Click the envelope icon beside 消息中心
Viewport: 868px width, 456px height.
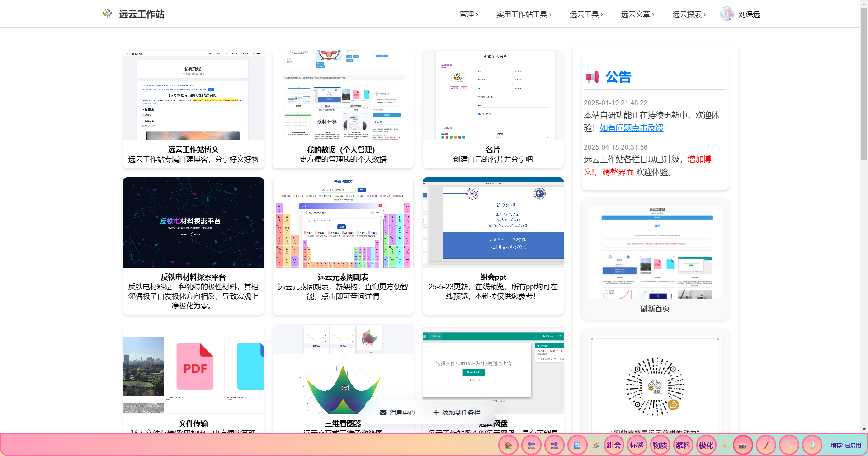(x=383, y=413)
